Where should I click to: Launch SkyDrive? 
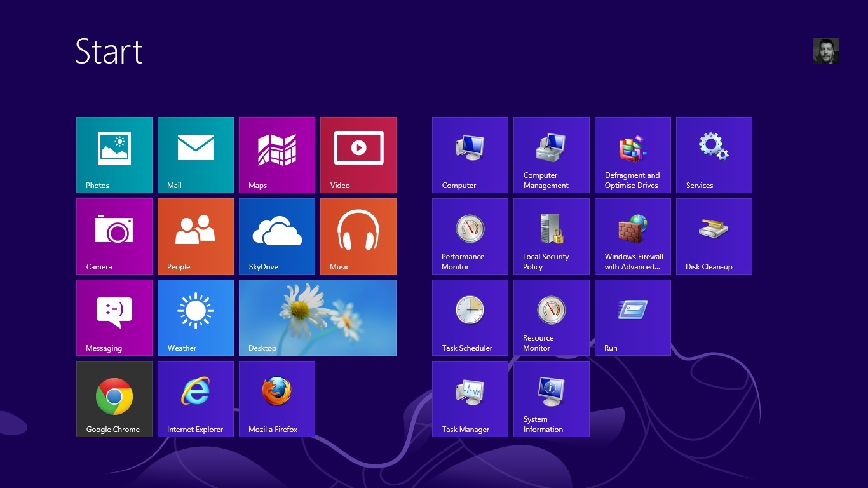(x=276, y=236)
